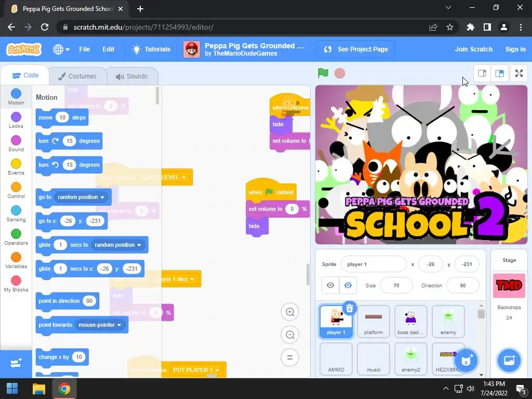This screenshot has height=399, width=532.
Task: Select the music sprite
Action: 373,359
